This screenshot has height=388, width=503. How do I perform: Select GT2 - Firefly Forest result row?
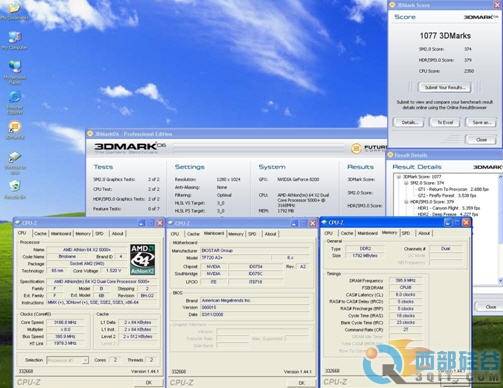click(447, 196)
